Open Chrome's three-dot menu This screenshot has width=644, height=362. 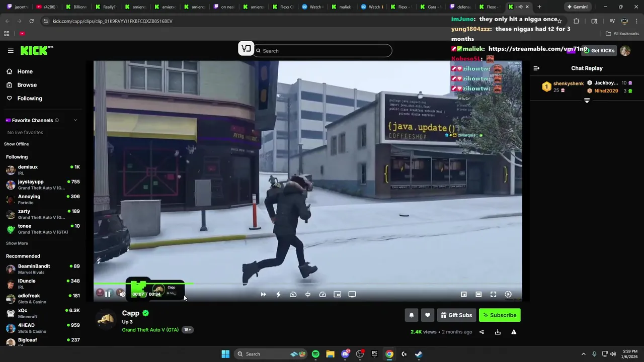pos(637,21)
